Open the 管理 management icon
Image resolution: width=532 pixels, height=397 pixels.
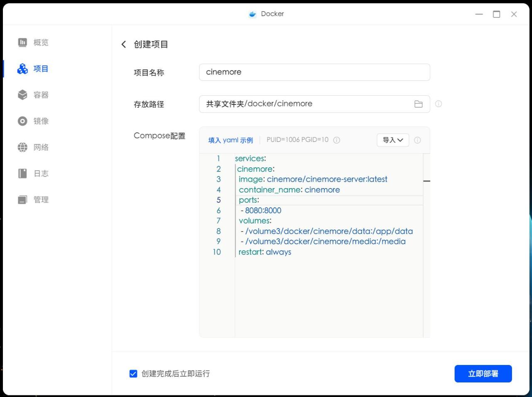pos(22,200)
